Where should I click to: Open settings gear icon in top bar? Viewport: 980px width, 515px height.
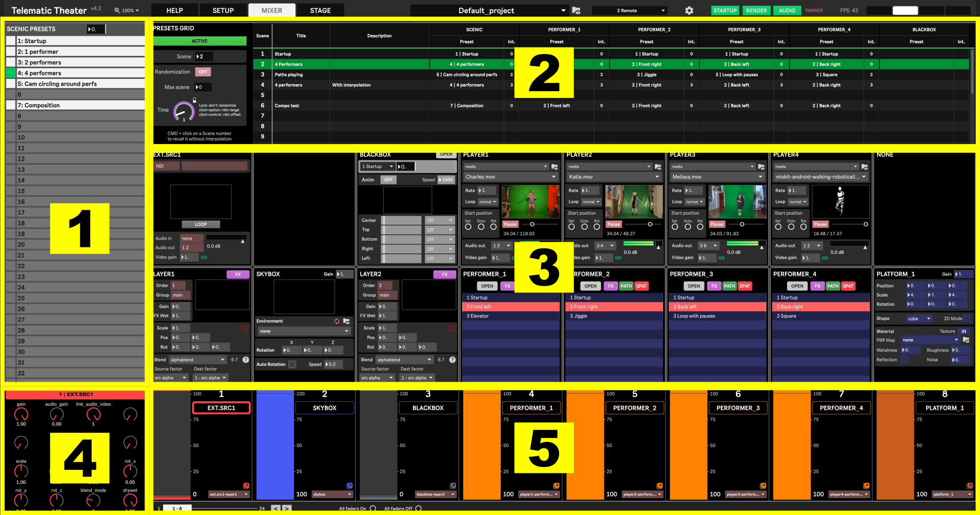tap(689, 10)
